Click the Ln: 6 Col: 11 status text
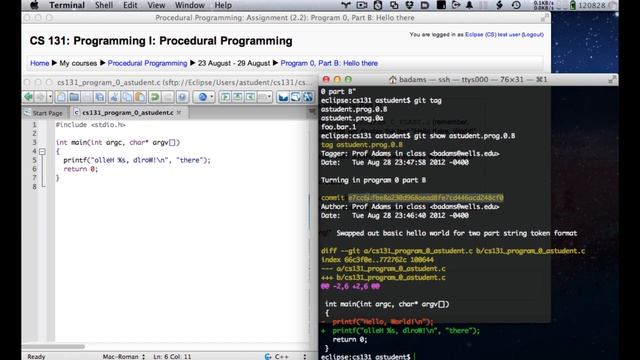 pos(172,356)
